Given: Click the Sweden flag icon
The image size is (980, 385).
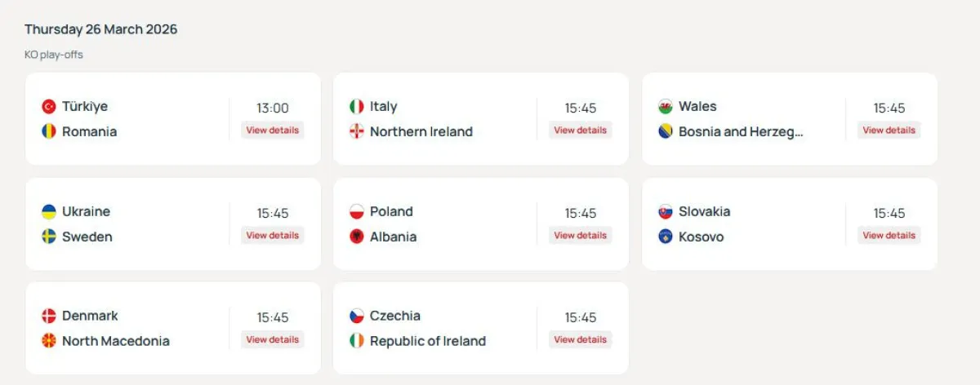Looking at the screenshot, I should point(49,237).
